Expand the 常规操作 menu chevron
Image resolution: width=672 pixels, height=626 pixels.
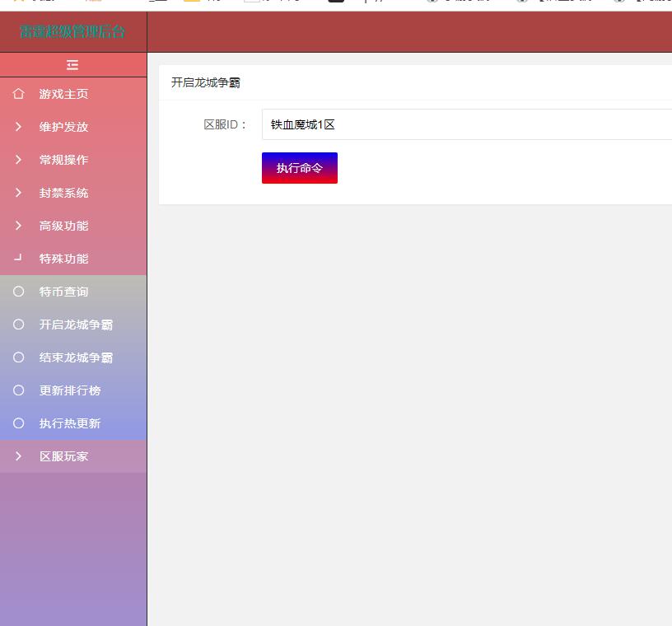pos(18,160)
